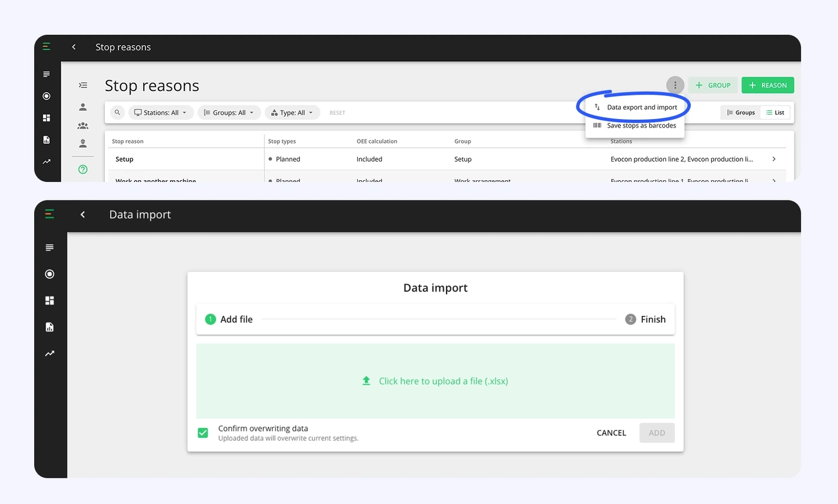Open report chart icon in Data import sidebar
The height and width of the screenshot is (504, 838).
pos(50,327)
